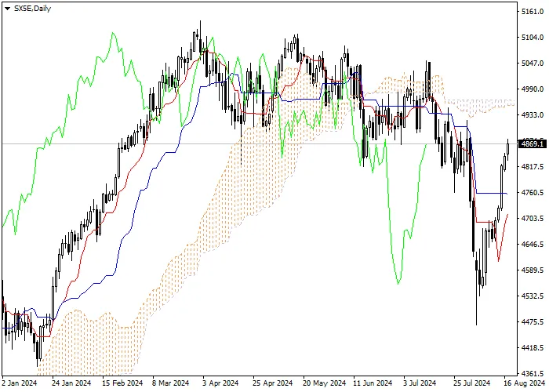This screenshot has height=392, width=549.
Task: Click the 4703.5 price axis label
Action: 533,219
